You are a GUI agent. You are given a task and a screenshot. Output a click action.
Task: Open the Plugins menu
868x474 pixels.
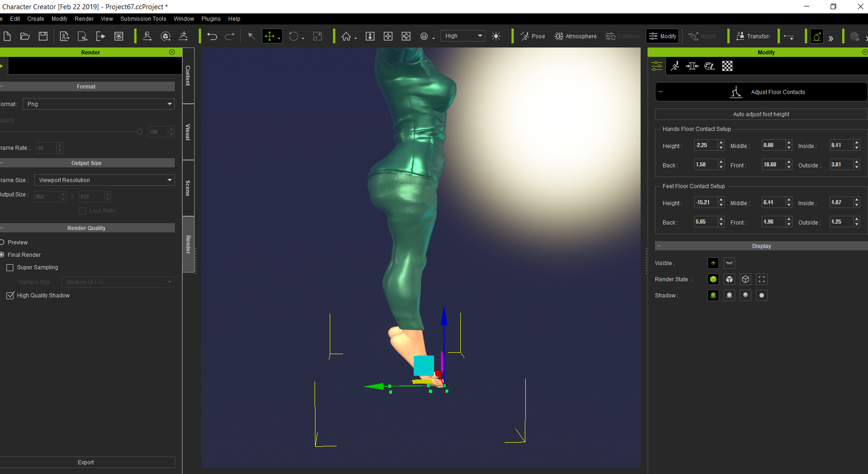click(211, 19)
